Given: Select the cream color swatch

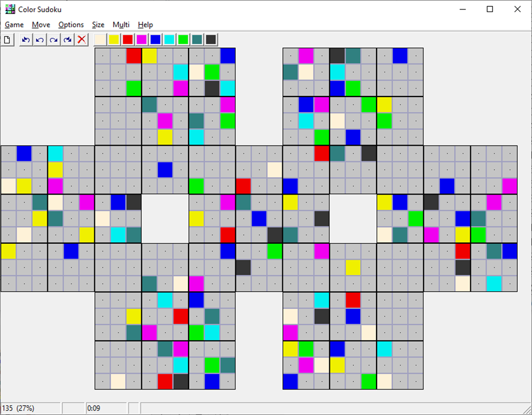Looking at the screenshot, I should [x=99, y=38].
